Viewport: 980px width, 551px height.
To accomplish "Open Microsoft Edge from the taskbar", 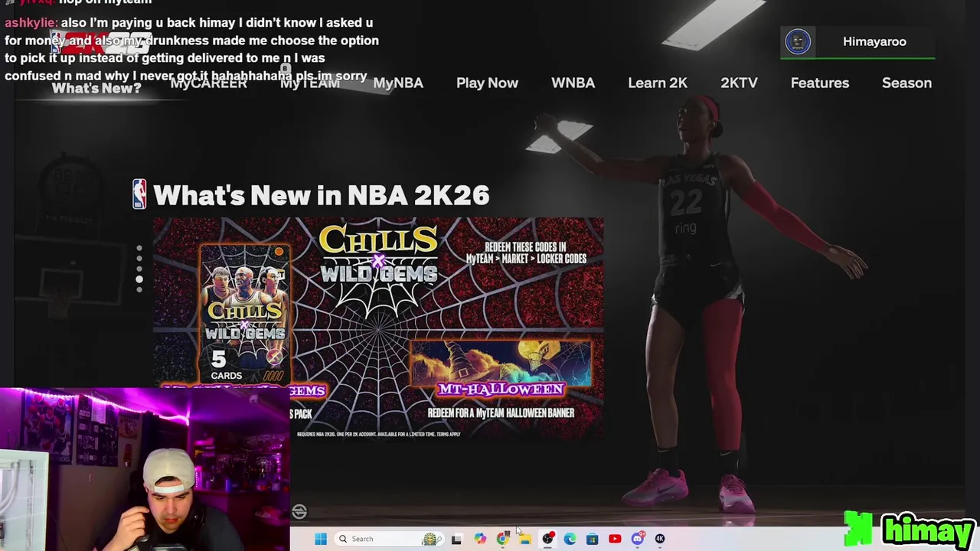I will [x=570, y=539].
